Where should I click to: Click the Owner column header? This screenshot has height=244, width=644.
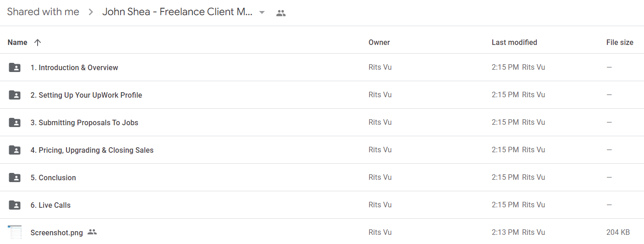pos(379,42)
